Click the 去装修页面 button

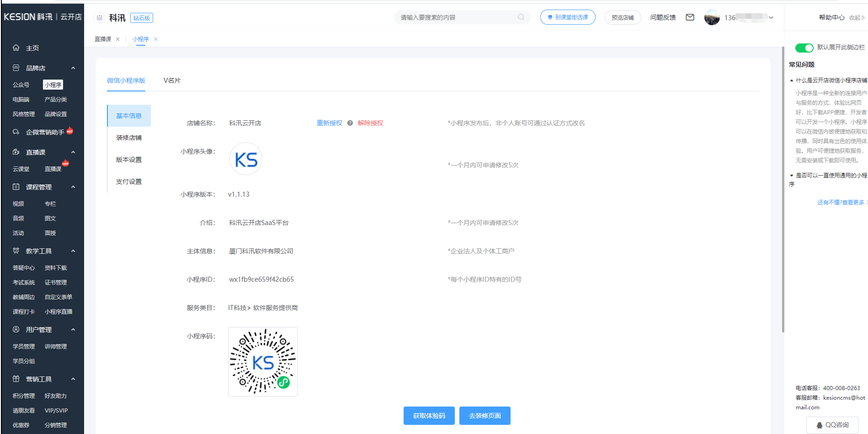(485, 416)
